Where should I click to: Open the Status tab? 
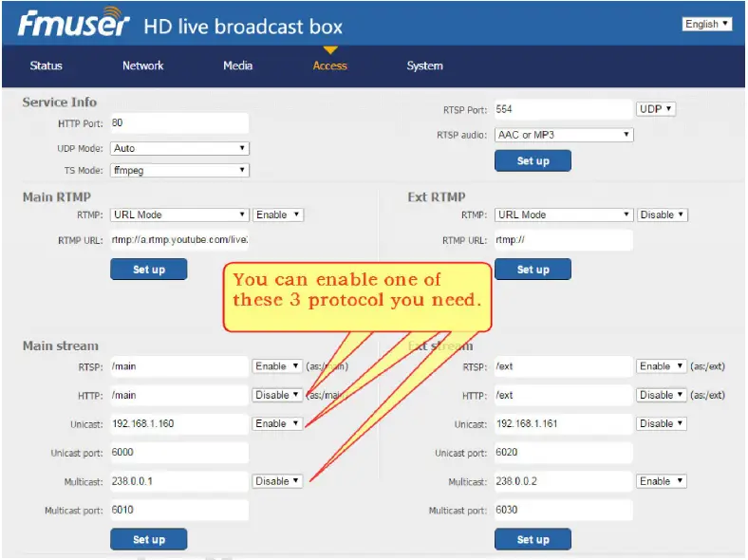46,65
